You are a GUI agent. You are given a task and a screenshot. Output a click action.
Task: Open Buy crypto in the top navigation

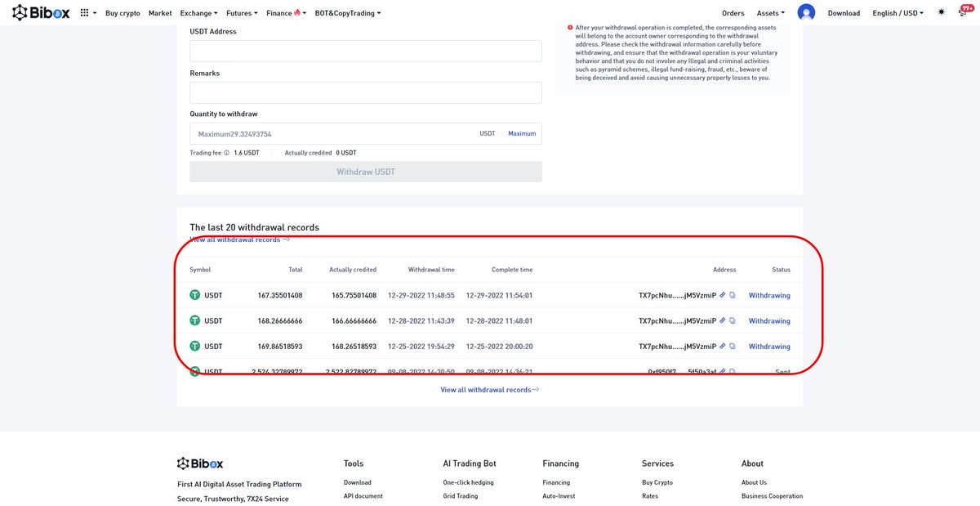(122, 13)
